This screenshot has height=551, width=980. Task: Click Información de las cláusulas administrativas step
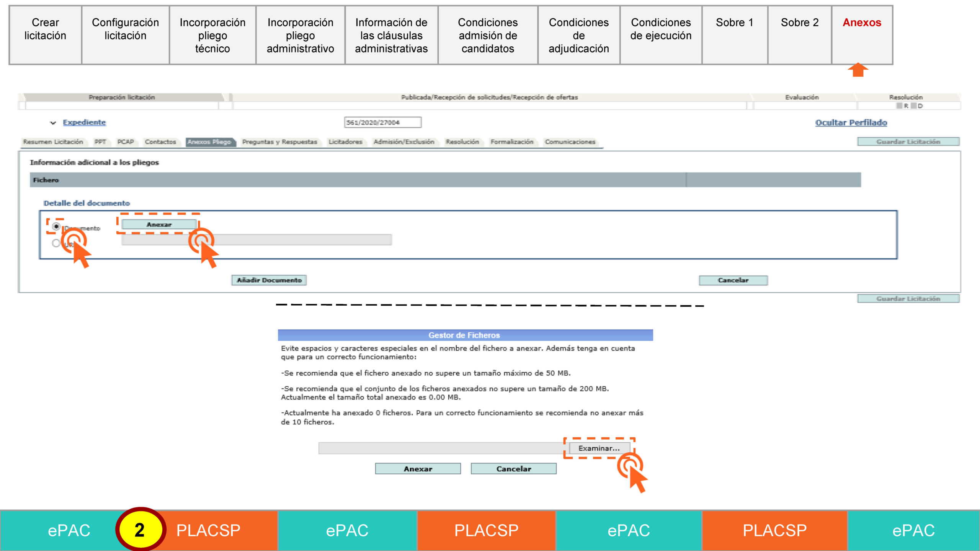(x=391, y=35)
